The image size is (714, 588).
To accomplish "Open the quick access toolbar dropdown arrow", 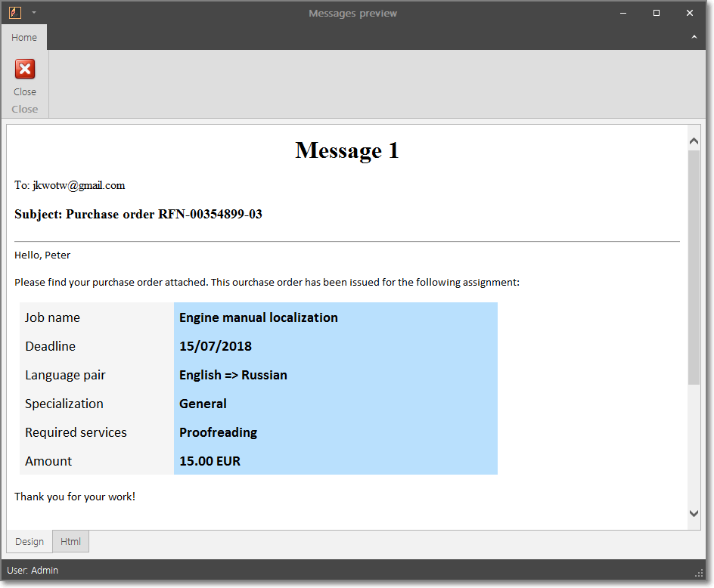I will coord(34,13).
